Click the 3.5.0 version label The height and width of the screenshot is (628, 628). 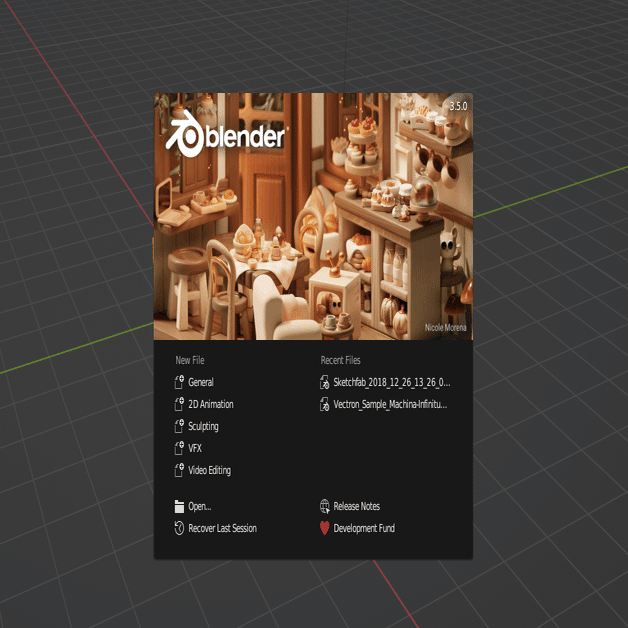pyautogui.click(x=458, y=106)
